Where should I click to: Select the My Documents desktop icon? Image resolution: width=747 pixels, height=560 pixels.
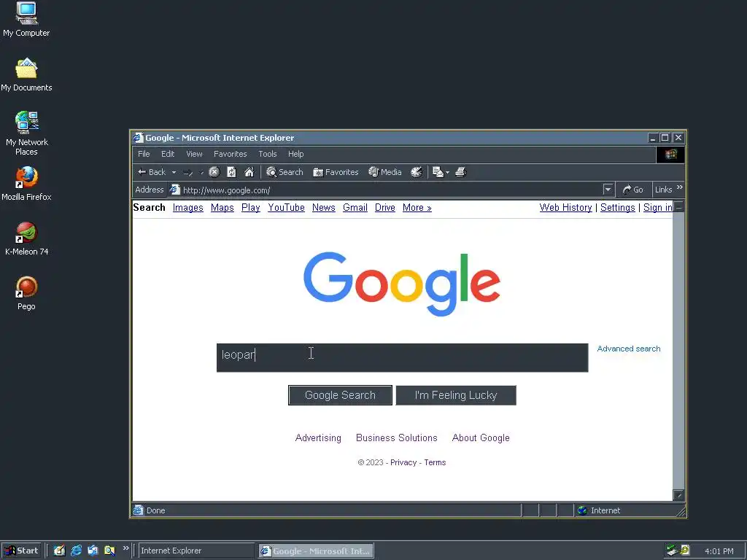pyautogui.click(x=26, y=74)
